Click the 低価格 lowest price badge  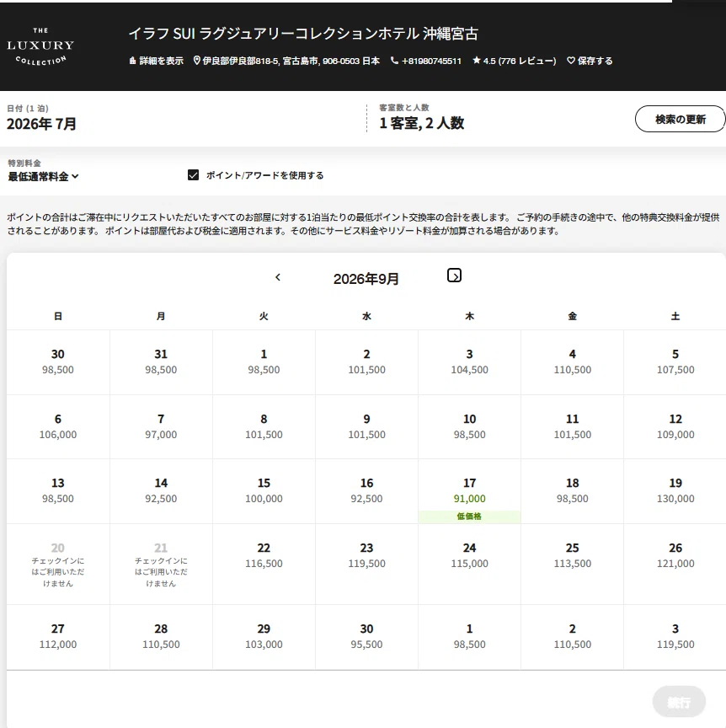pos(469,517)
